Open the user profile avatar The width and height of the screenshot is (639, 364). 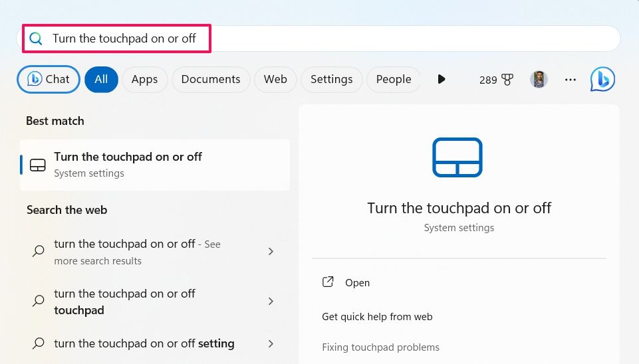539,80
